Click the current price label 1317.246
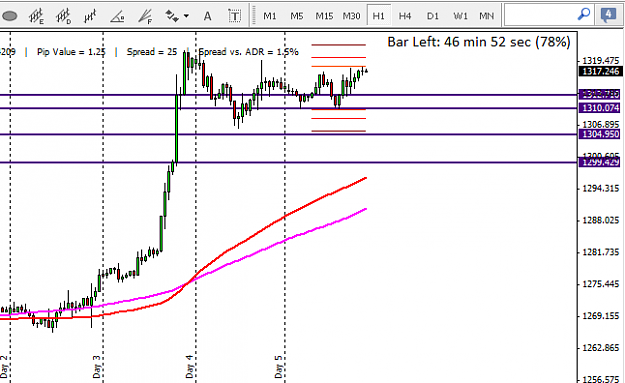This screenshot has width=625, height=383. pos(600,71)
